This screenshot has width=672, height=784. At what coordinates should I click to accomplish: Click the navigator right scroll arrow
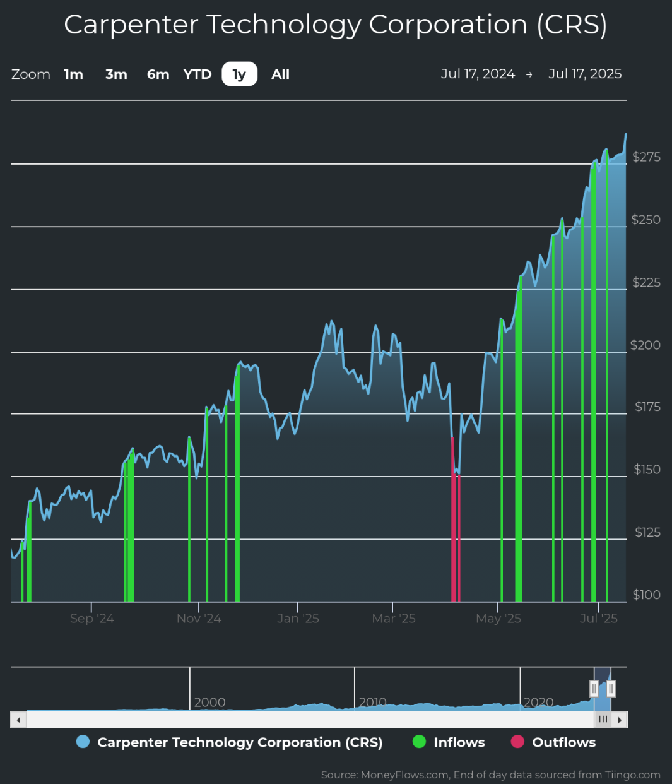click(620, 720)
